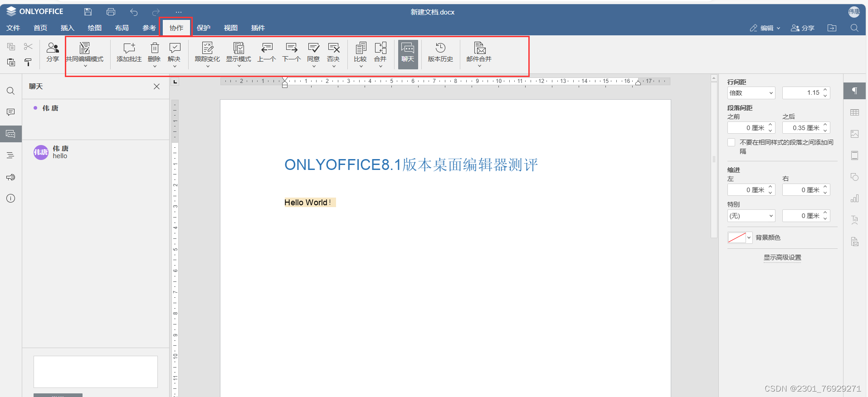The image size is (868, 397).
Task: Toggle the 聊天 chat button in ribbon
Action: tap(408, 54)
